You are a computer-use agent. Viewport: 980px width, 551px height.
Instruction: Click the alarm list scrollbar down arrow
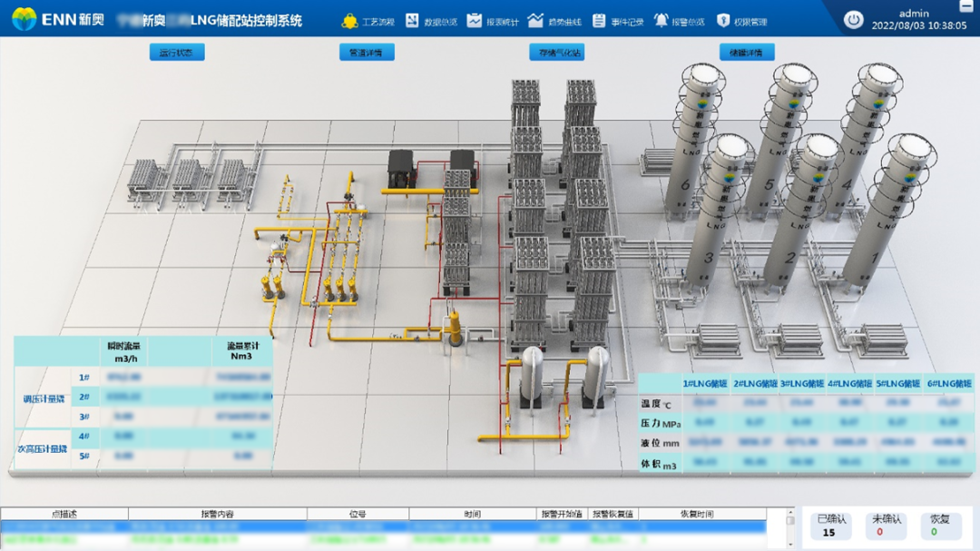[790, 544]
